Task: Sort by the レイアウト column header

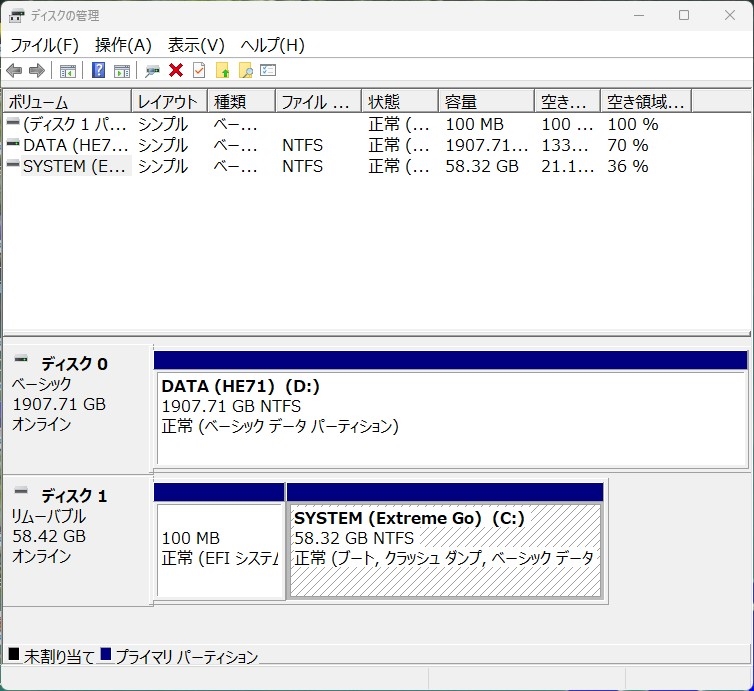Action: point(169,101)
